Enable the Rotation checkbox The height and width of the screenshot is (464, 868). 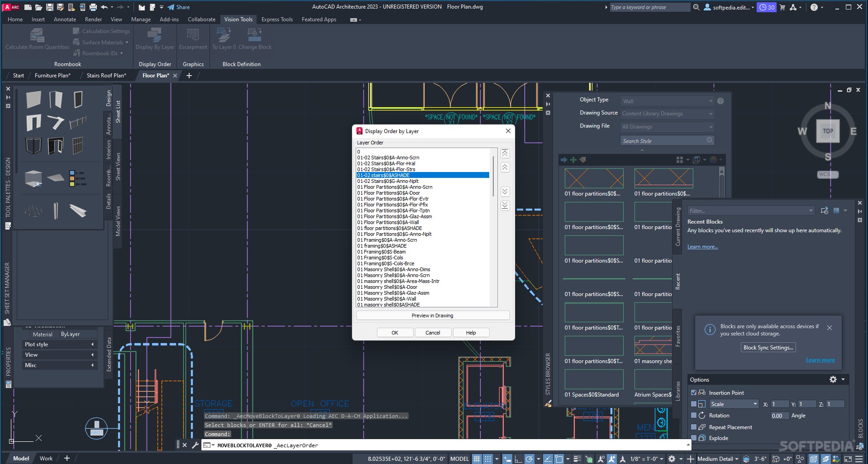[694, 415]
